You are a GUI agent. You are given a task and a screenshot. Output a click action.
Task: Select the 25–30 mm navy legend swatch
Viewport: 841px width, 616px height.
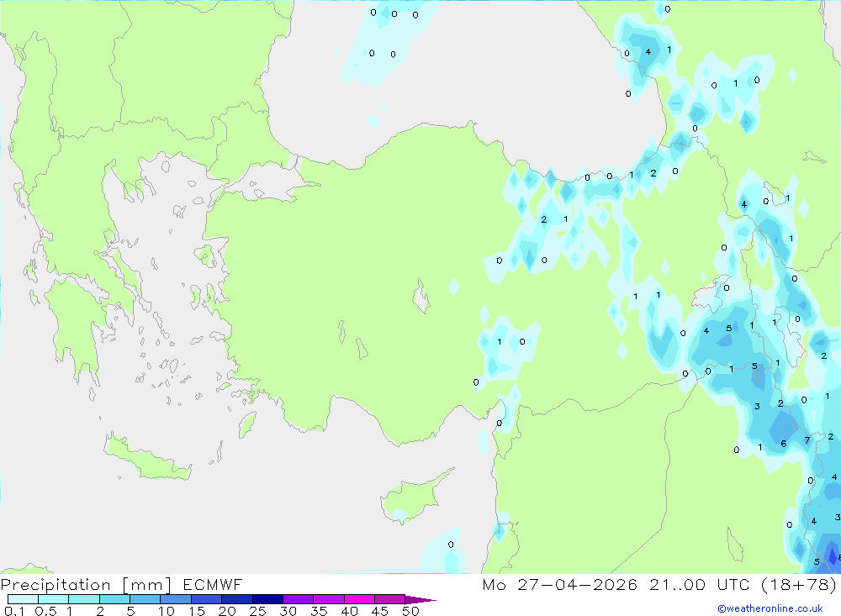(x=267, y=599)
